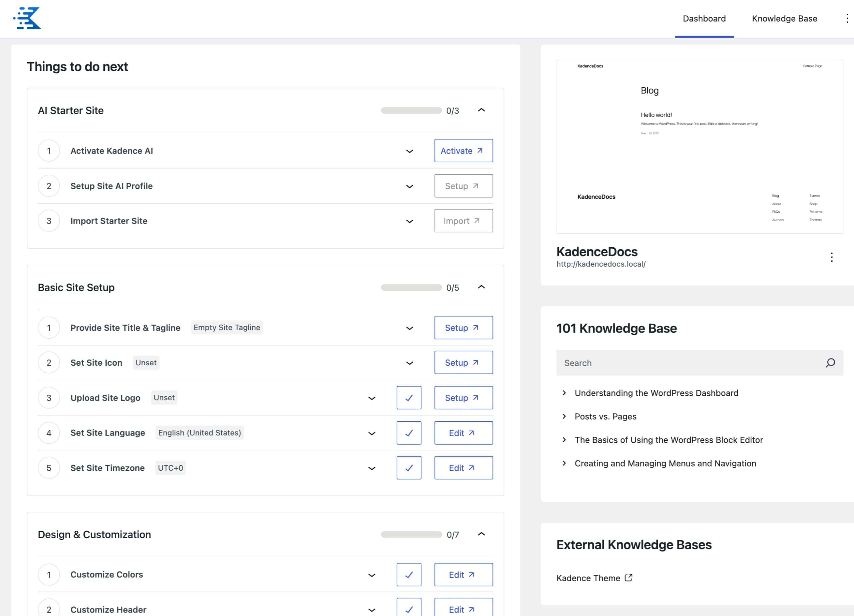This screenshot has width=854, height=616.
Task: Mark Customize Colors as complete
Action: point(409,575)
